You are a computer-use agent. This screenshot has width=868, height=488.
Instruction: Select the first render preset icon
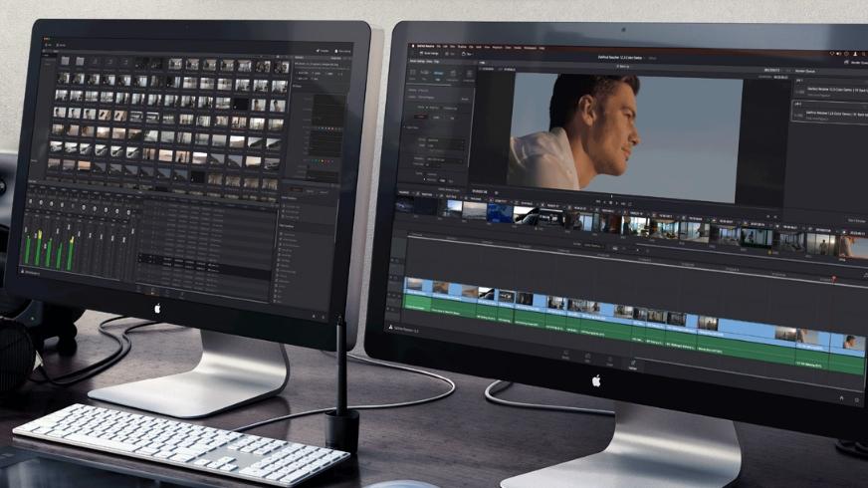pyautogui.click(x=413, y=75)
